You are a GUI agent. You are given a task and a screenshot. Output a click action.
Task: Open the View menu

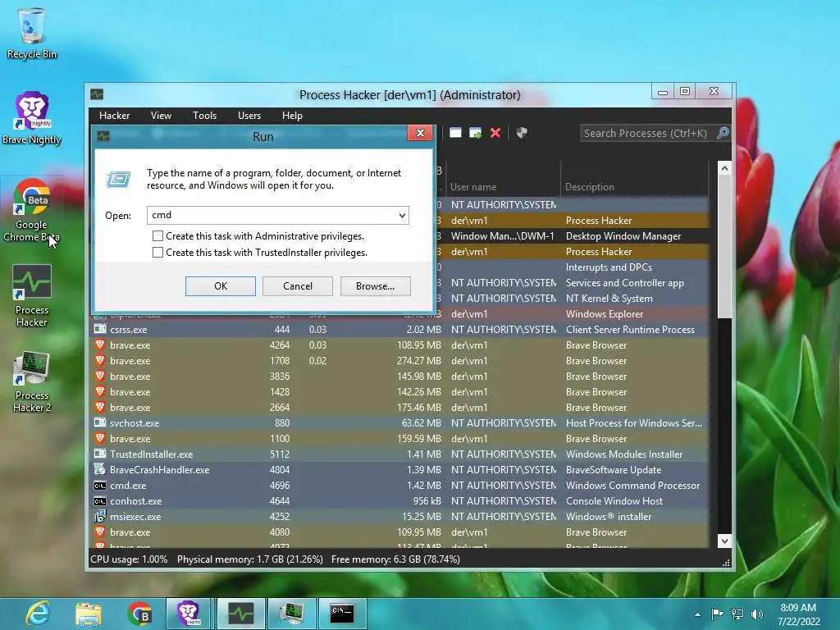(x=161, y=115)
